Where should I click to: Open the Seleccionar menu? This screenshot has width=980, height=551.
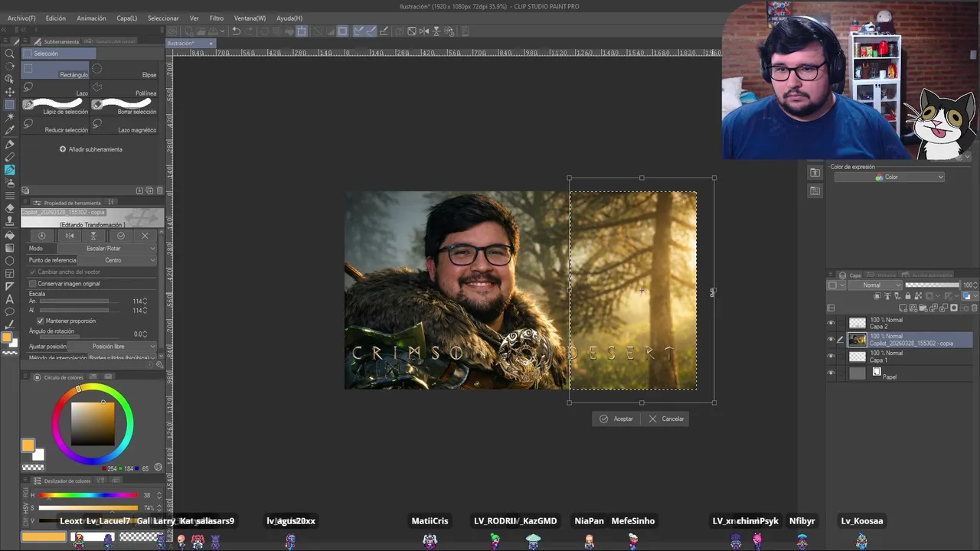[x=163, y=18]
